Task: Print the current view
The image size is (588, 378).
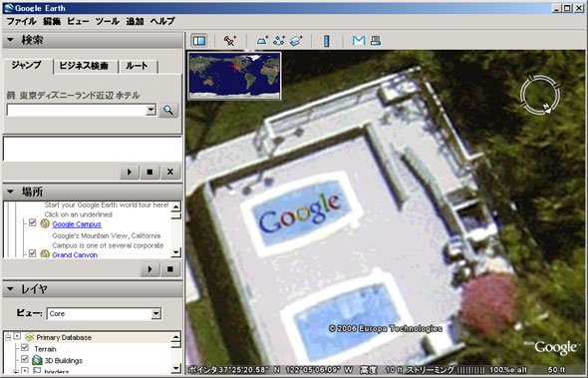Action: click(x=376, y=41)
